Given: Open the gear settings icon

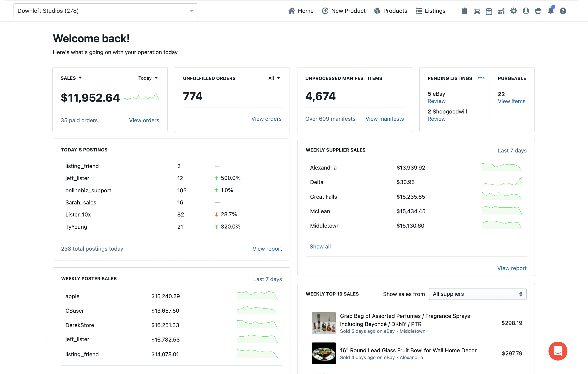Looking at the screenshot, I should 514,11.
